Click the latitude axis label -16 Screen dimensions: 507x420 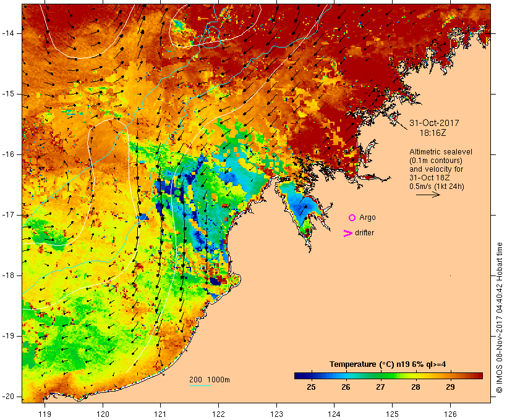pyautogui.click(x=8, y=154)
